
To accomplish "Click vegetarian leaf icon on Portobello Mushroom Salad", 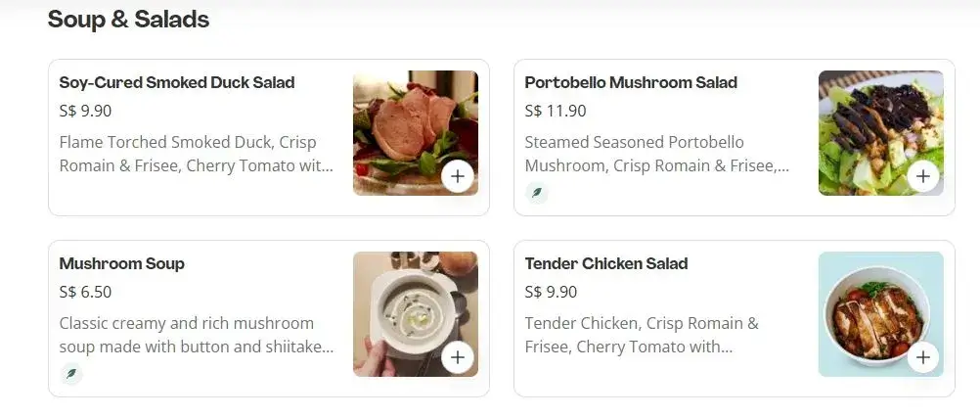I will click(536, 193).
